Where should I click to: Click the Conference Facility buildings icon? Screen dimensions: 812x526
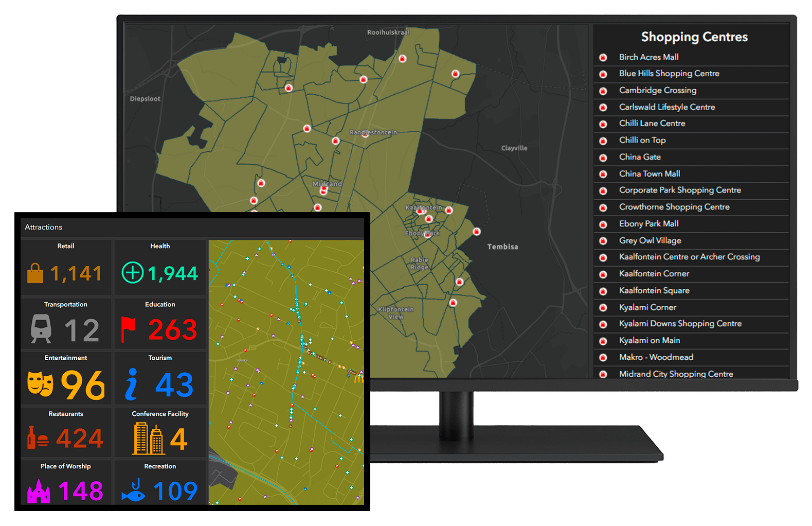pos(148,439)
